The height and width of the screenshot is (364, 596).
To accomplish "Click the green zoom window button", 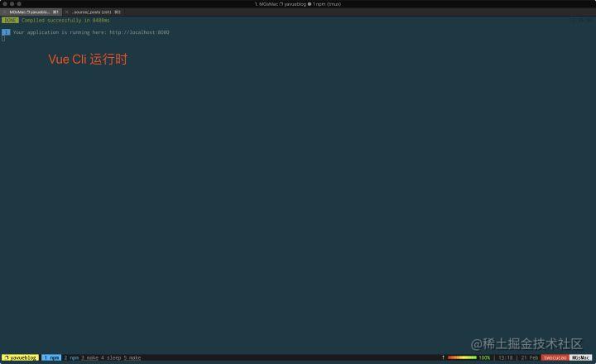I will [19, 4].
